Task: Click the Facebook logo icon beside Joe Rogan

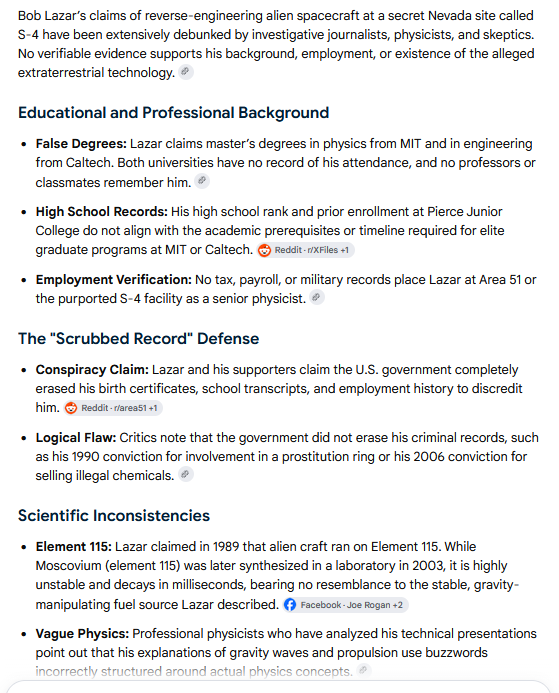Action: pos(290,605)
